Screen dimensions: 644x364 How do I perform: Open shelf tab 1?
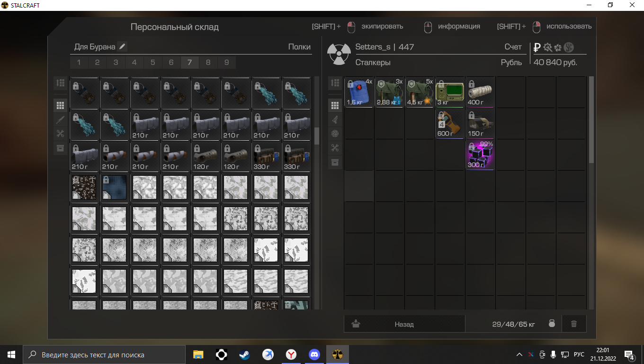click(x=79, y=63)
